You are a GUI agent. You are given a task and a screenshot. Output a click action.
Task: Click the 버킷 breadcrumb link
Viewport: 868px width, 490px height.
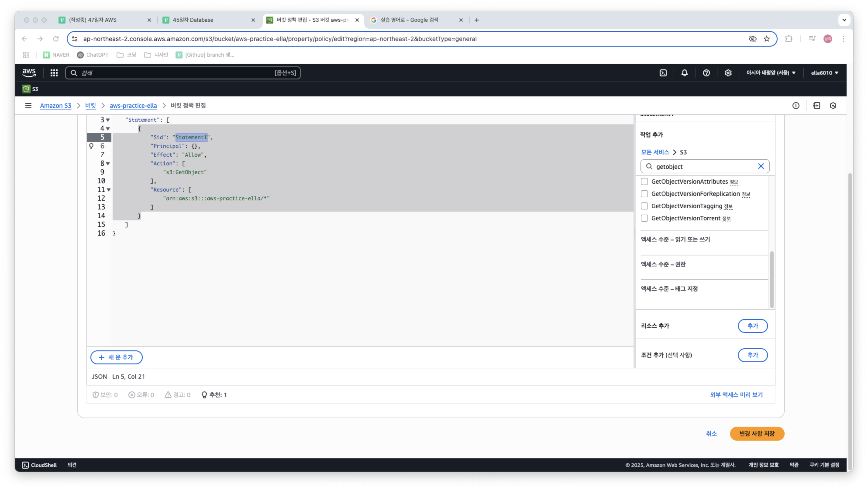pyautogui.click(x=90, y=105)
